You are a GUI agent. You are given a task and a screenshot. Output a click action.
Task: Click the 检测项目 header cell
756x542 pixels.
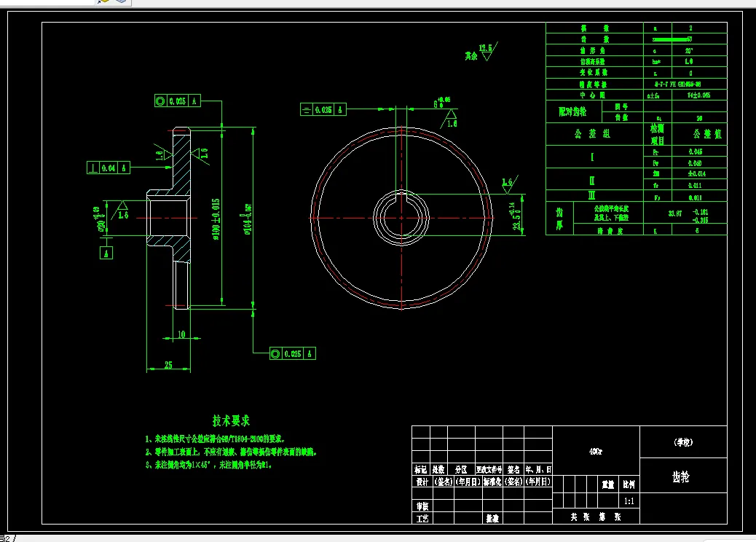pyautogui.click(x=658, y=134)
